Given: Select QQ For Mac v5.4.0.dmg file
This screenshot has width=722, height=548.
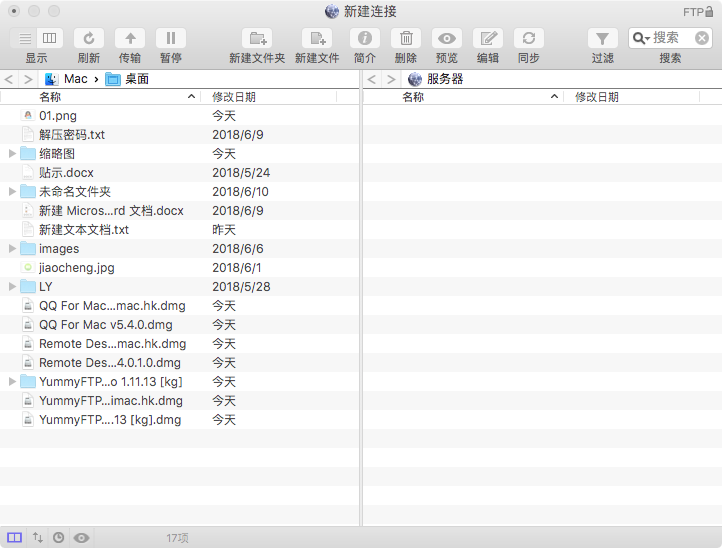Looking at the screenshot, I should tap(179, 325).
